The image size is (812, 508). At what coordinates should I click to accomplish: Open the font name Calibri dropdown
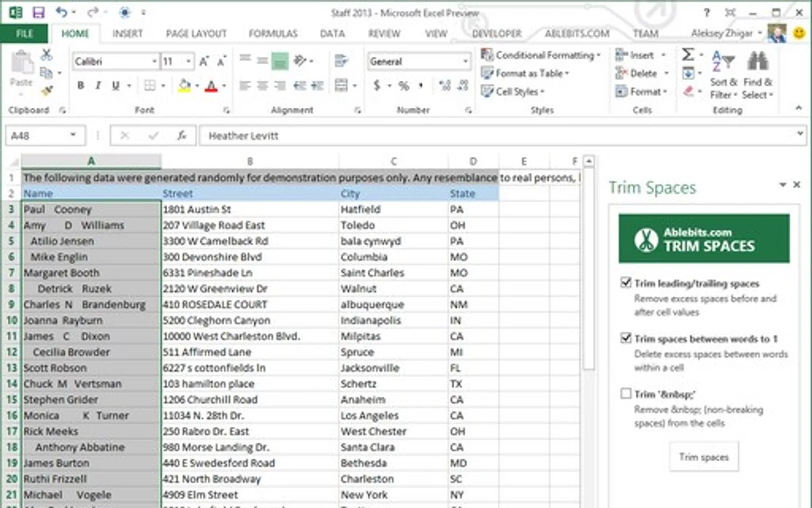point(154,61)
